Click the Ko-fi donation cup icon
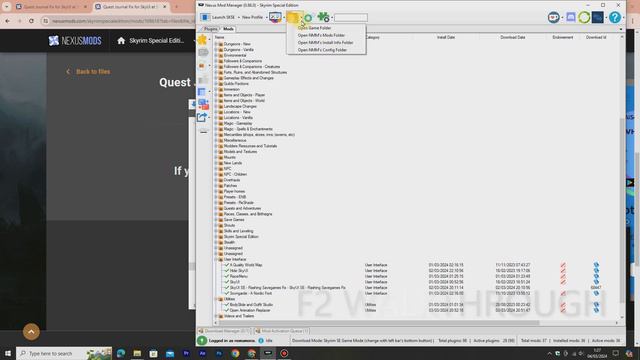Viewport: 640px width, 360px height. coord(553,17)
